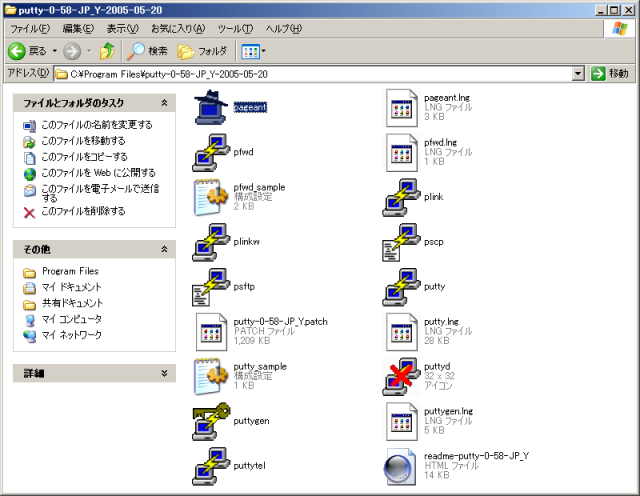Select the pfwd_sample config file icon
Image resolution: width=640 pixels, height=496 pixels.
212,196
